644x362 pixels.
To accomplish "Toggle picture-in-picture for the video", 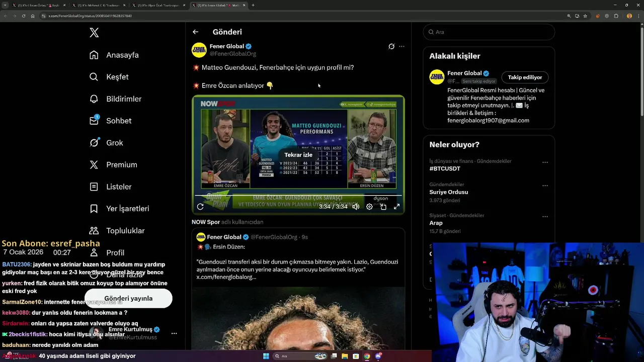I will point(383,207).
